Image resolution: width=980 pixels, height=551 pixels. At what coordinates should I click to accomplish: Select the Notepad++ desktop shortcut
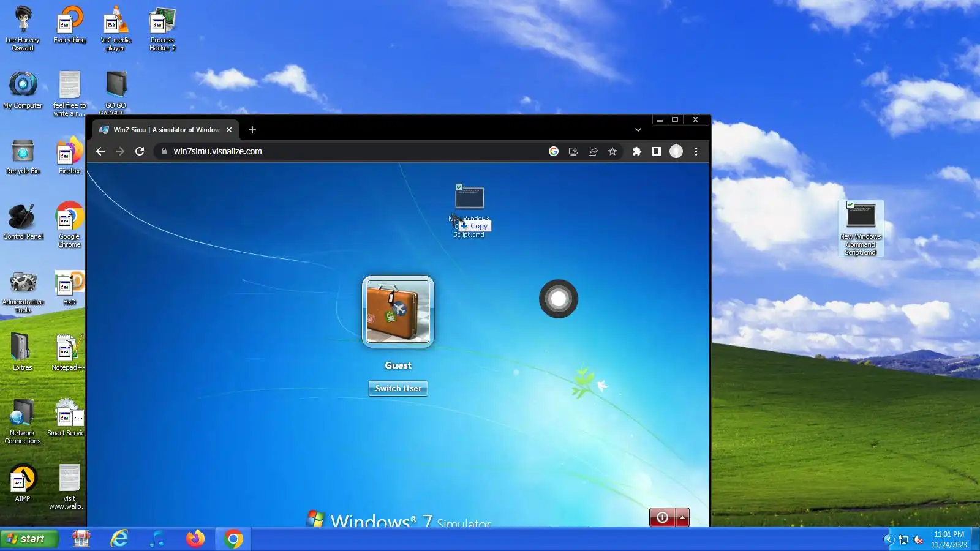(x=67, y=351)
